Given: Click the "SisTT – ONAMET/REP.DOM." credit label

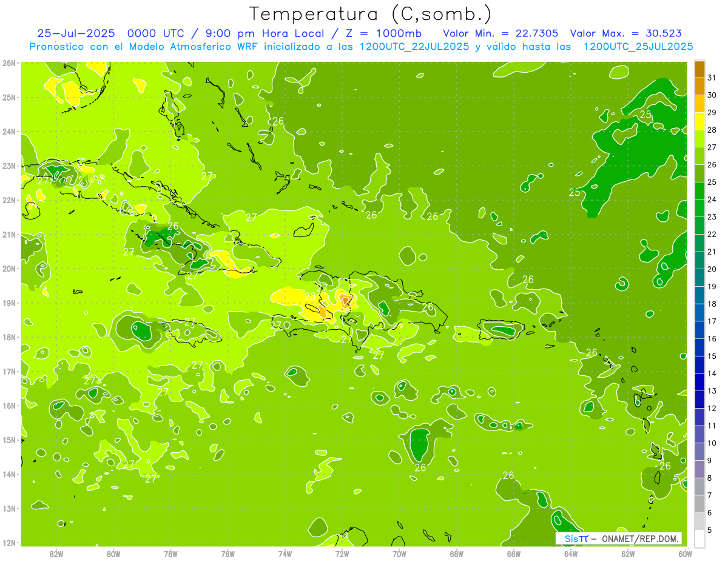Looking at the screenshot, I should [x=619, y=538].
